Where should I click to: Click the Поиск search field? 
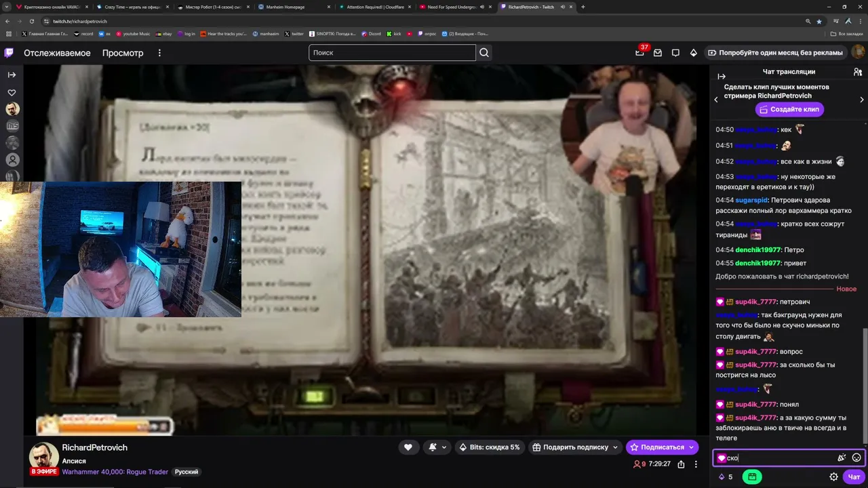393,53
